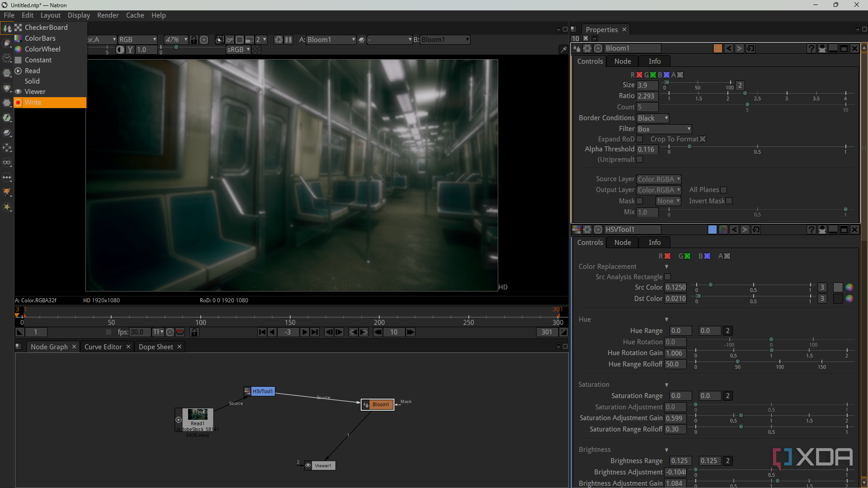Pause viewer updates with the pause icon
Screen dimensions: 868x488
coord(288,40)
